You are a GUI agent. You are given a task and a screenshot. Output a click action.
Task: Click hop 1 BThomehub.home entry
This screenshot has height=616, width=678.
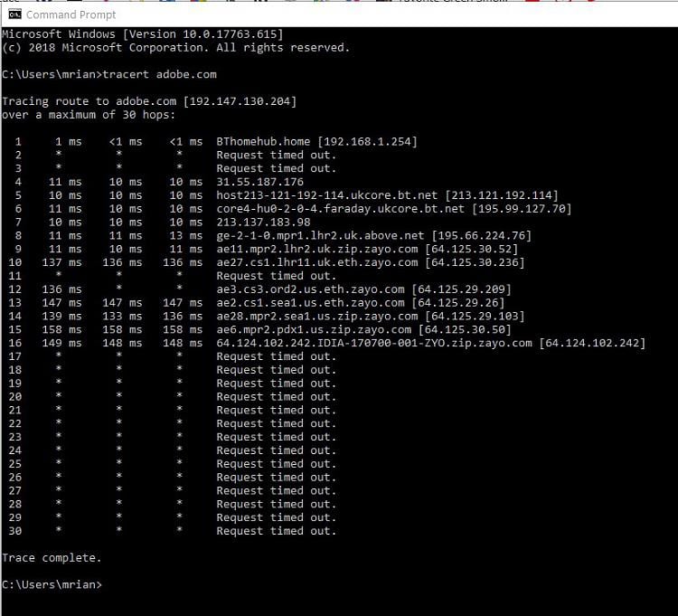[x=316, y=141]
